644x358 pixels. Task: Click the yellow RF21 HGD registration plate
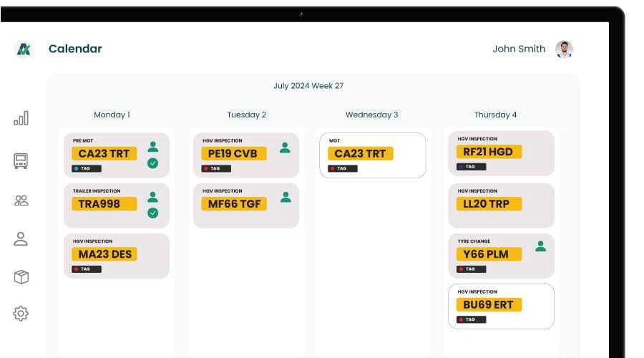(x=489, y=152)
